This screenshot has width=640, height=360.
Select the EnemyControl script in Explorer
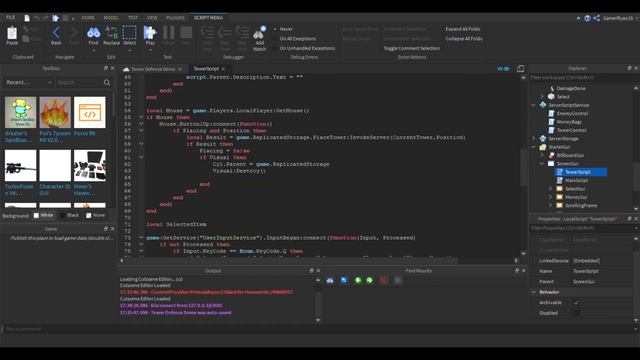coord(572,113)
